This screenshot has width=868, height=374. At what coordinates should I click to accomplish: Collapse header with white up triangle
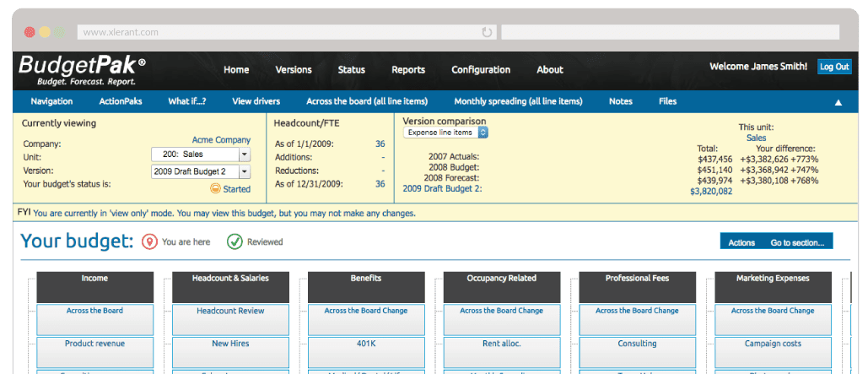[838, 102]
